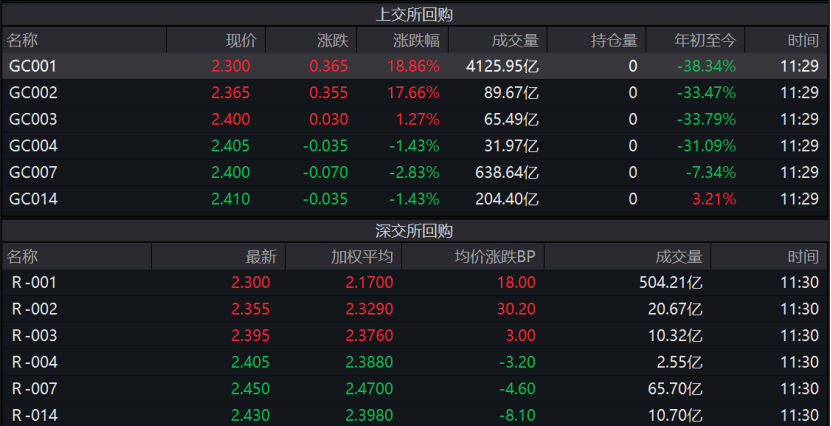Select the GC014 row name
This screenshot has height=426, width=831.
[33, 198]
